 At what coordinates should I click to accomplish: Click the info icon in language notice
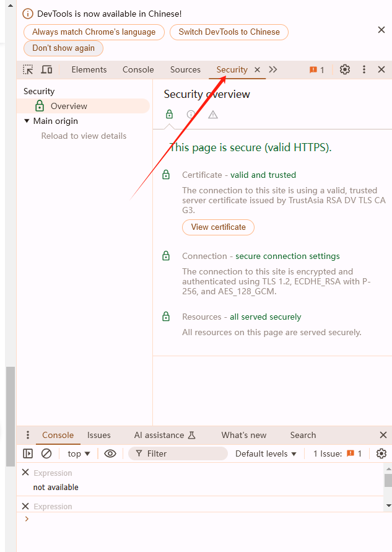click(x=28, y=14)
